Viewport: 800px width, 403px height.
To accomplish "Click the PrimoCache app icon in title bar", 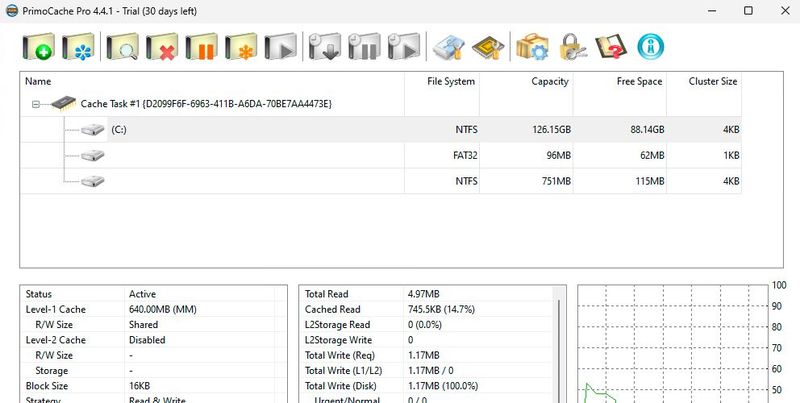I will point(11,11).
